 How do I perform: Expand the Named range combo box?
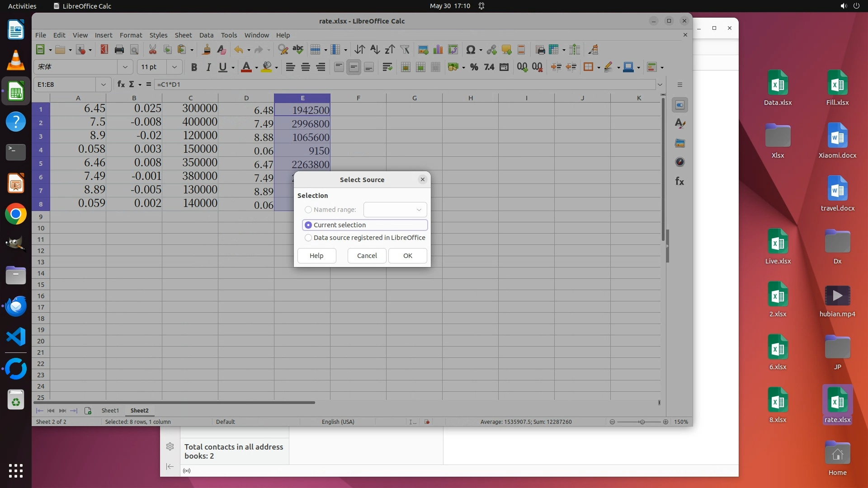pyautogui.click(x=419, y=210)
